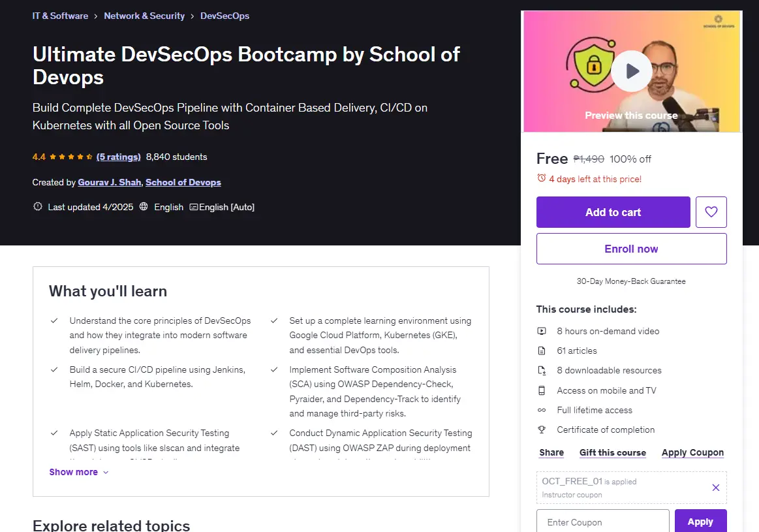Click the downloadable resources icon
759x532 pixels.
point(542,370)
